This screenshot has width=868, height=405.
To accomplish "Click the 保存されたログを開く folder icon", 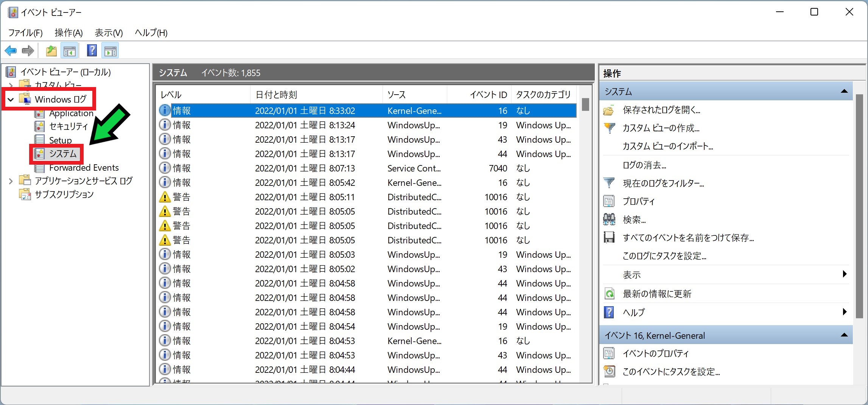I will point(609,110).
